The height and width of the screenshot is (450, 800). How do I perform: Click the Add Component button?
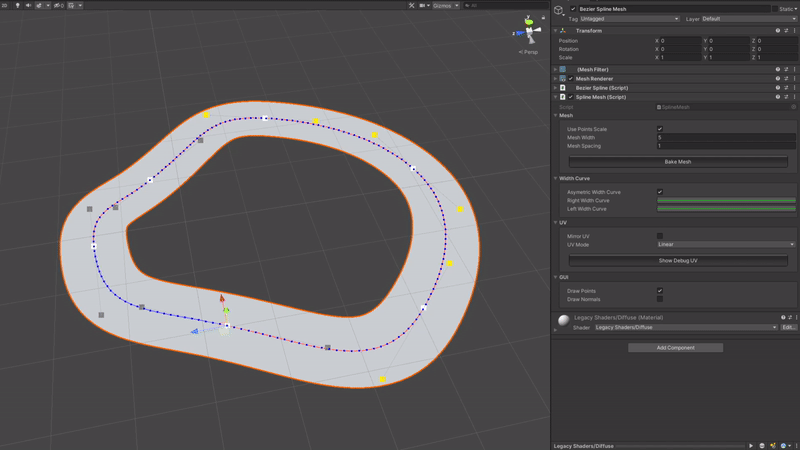pos(675,348)
